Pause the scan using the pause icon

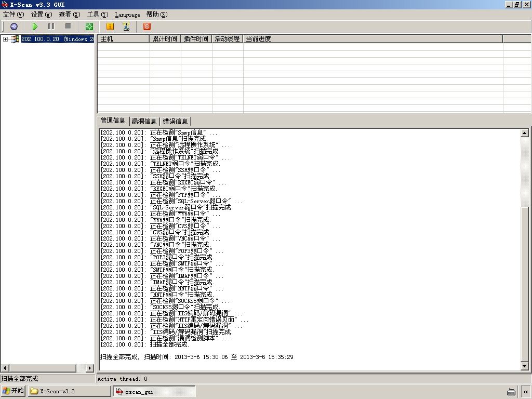click(51, 26)
